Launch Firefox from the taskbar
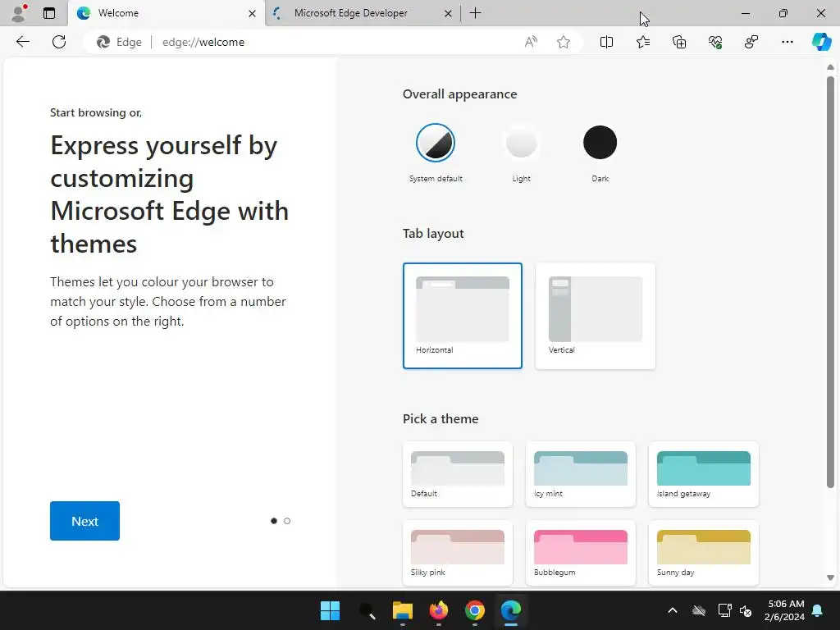840x630 pixels. click(x=439, y=610)
